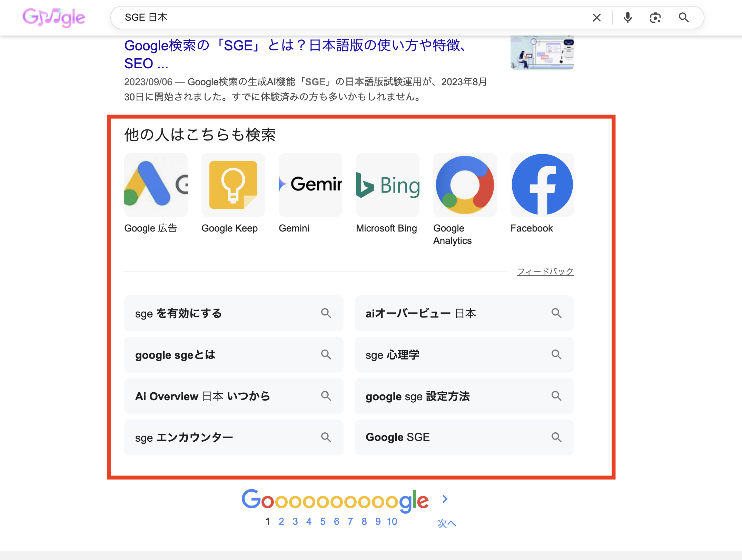Click the 次へ next link
Image resolution: width=742 pixels, height=560 pixels.
tap(446, 523)
